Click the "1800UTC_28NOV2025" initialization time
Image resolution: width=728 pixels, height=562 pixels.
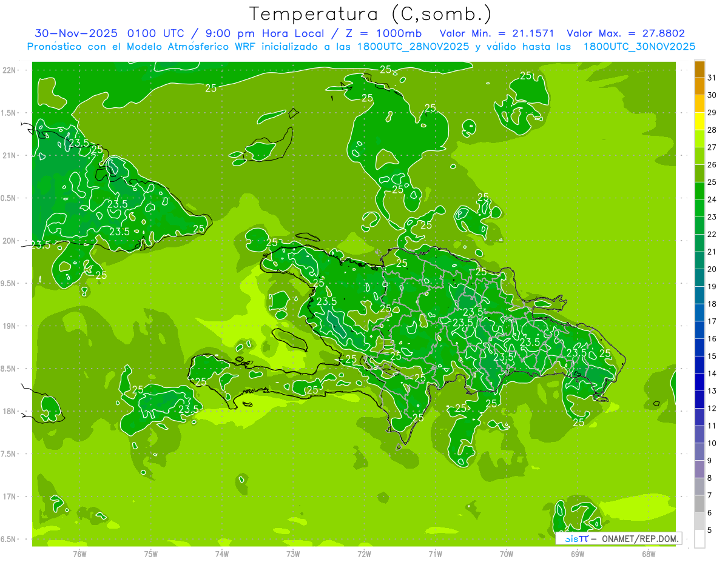click(x=413, y=47)
